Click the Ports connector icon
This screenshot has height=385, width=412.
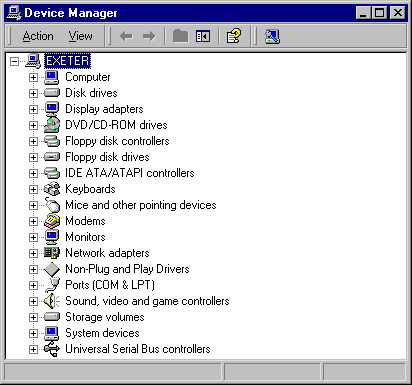(52, 285)
